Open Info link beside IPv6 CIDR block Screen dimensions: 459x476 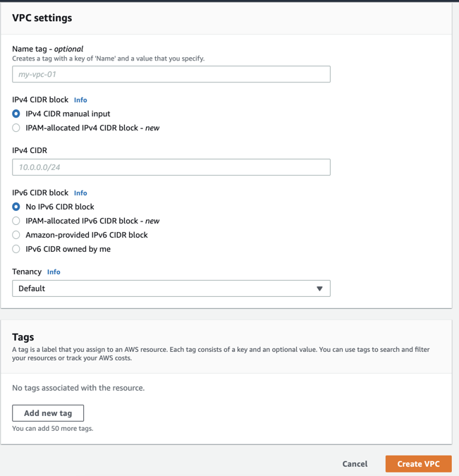coord(80,193)
